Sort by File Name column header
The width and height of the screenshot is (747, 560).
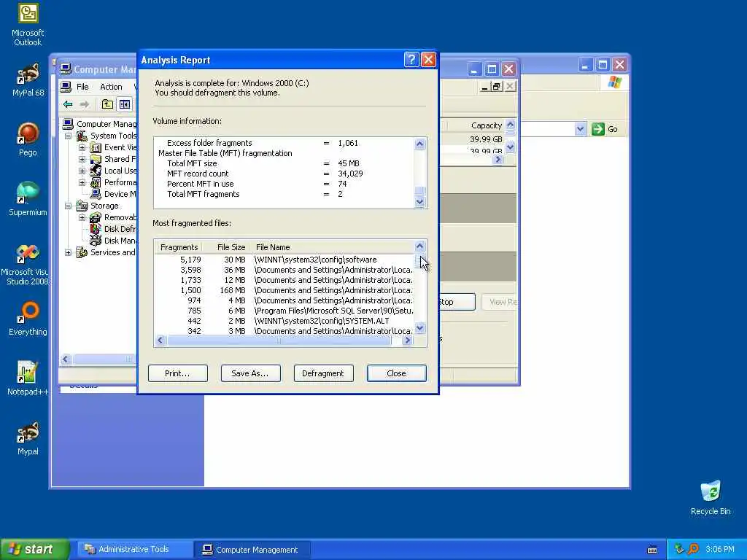(332, 247)
